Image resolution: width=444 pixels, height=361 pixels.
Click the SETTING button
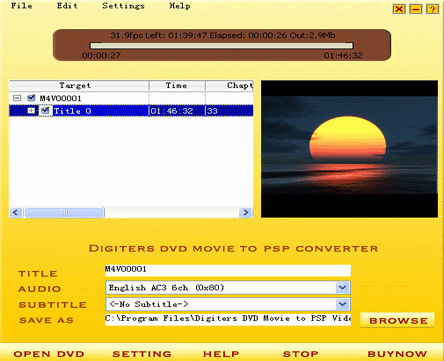click(142, 354)
